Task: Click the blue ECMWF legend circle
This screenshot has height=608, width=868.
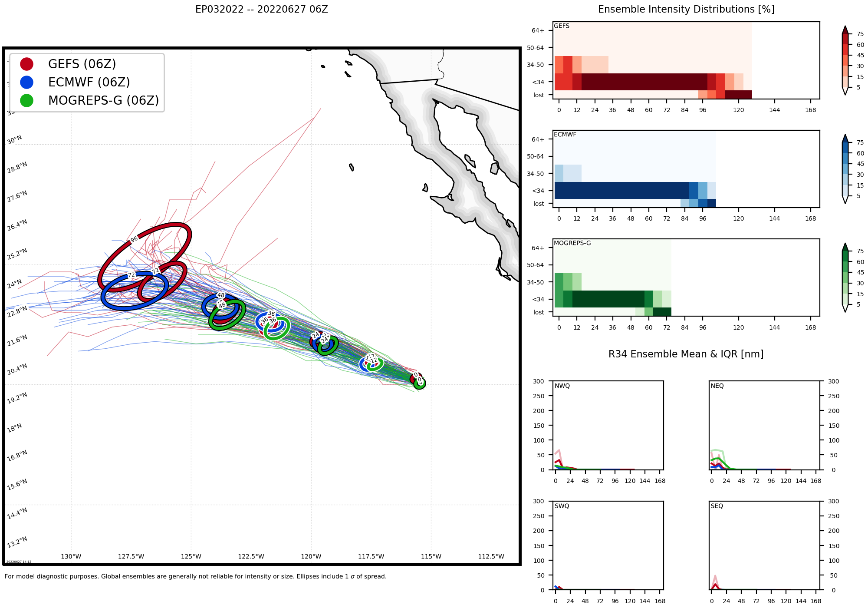Action: point(26,82)
